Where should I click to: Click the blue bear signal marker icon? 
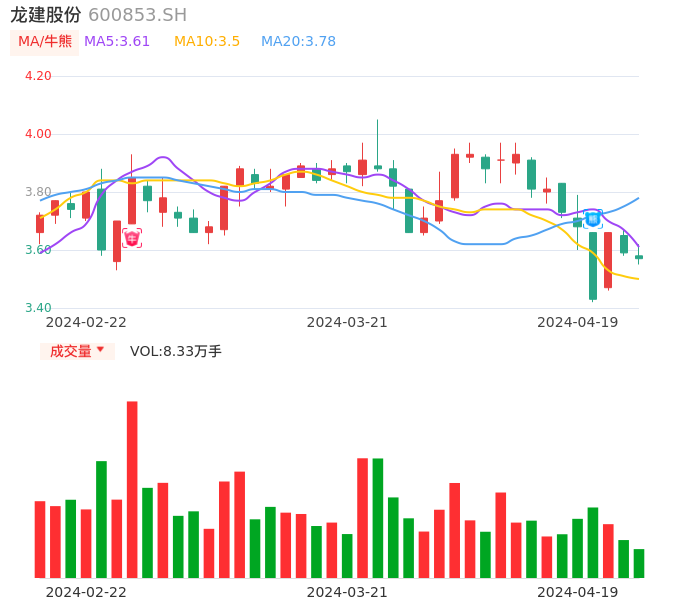pyautogui.click(x=593, y=218)
